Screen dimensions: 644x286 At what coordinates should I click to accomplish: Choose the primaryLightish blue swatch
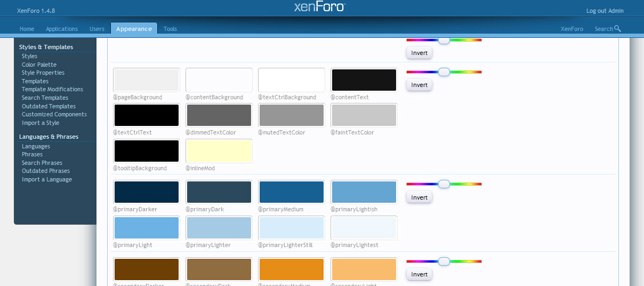point(364,192)
